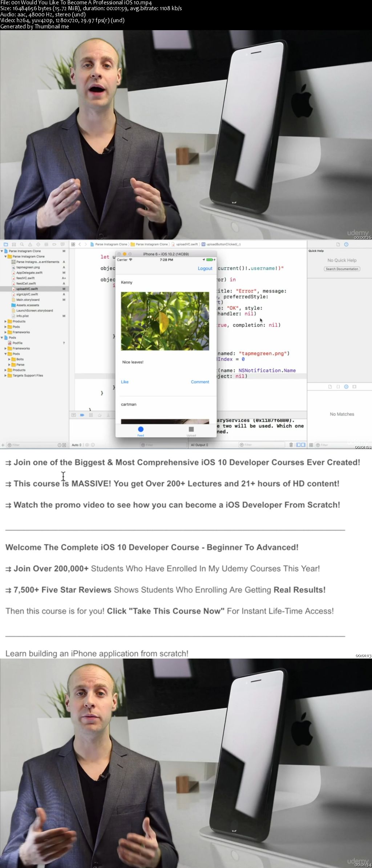The width and height of the screenshot is (372, 868).
Task: Collapse the Pods project node
Action: coord(2,337)
